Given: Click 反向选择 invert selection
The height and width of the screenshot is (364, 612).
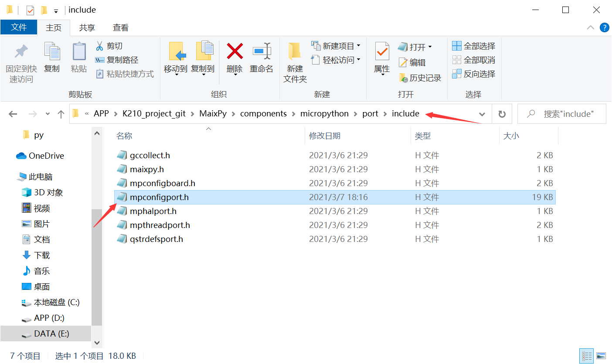Looking at the screenshot, I should (474, 74).
